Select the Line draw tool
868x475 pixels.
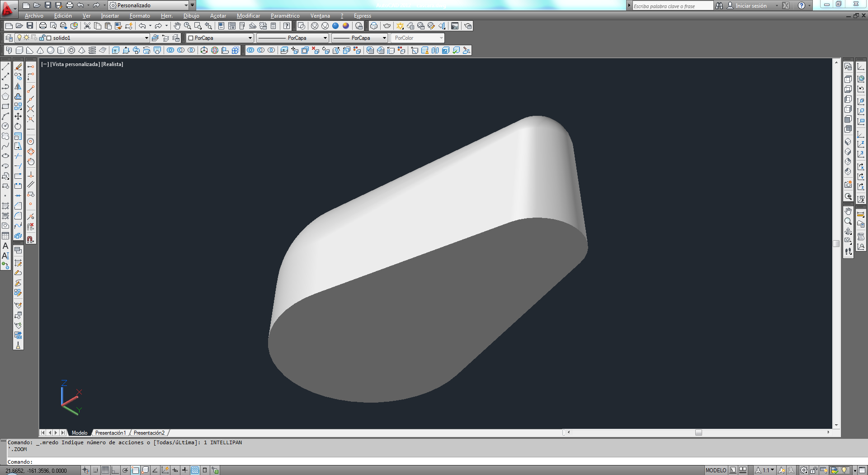click(x=5, y=66)
